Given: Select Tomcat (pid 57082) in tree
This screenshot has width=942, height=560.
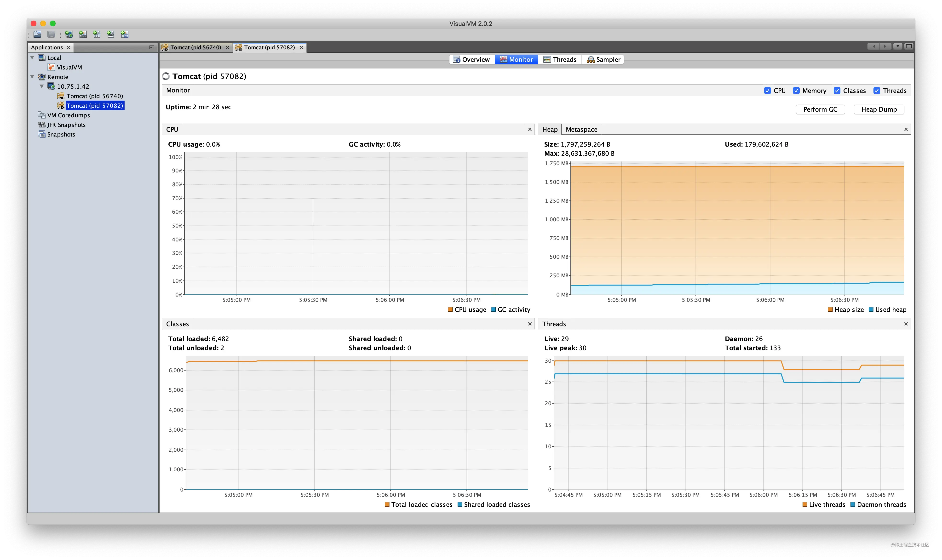Looking at the screenshot, I should (x=95, y=105).
